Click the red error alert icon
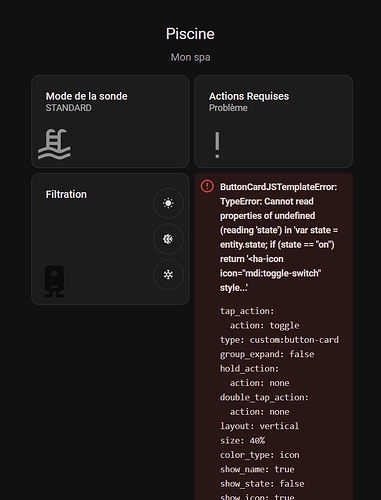The width and height of the screenshot is (381, 500). [x=207, y=186]
